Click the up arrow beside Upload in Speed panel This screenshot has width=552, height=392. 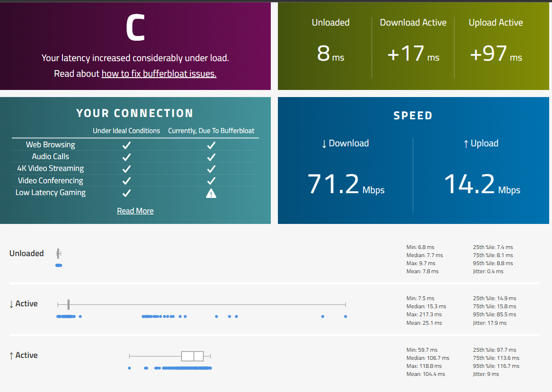pos(466,144)
